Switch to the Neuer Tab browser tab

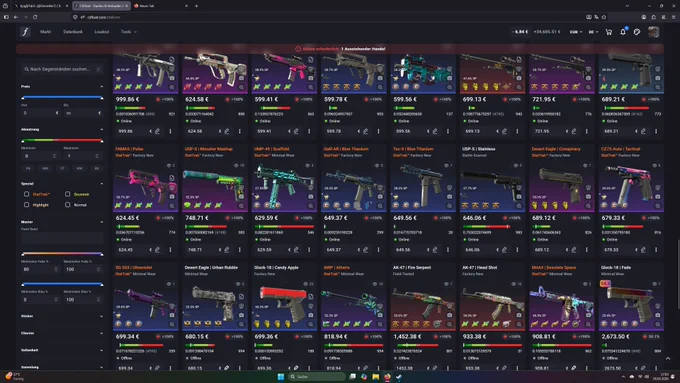coord(160,6)
